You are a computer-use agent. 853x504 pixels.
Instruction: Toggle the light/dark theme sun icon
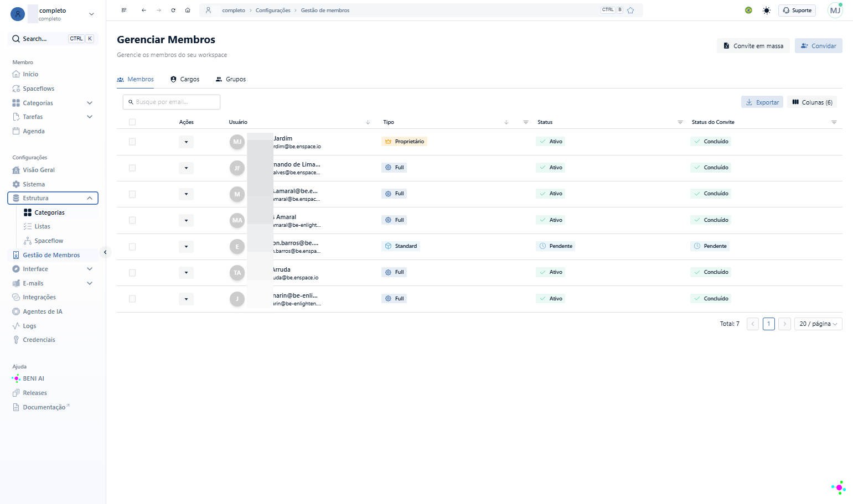click(767, 11)
